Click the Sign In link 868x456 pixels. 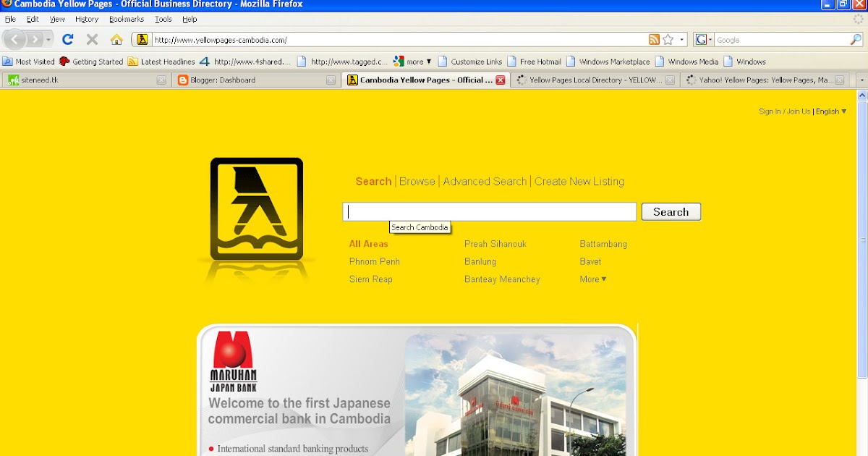click(770, 111)
